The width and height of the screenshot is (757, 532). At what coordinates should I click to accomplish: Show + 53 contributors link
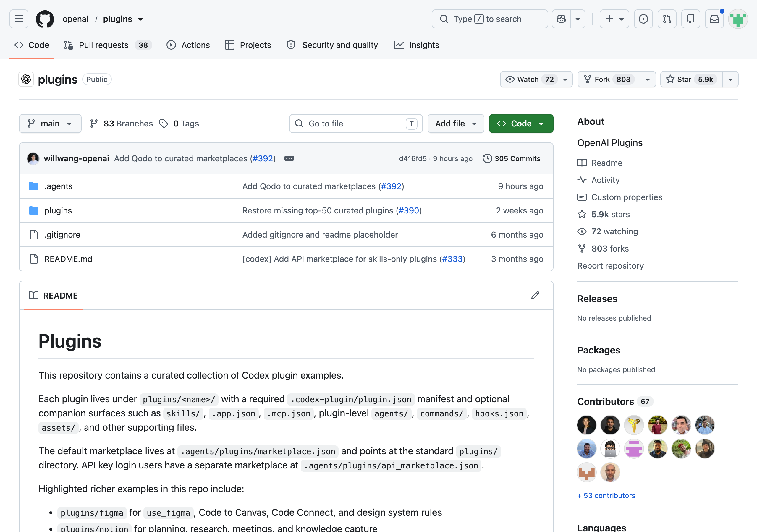606,495
